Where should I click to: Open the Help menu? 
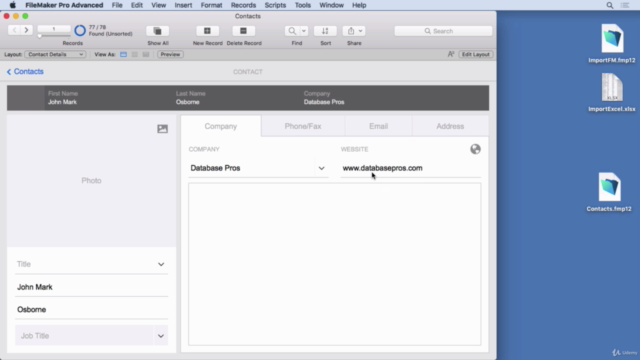pyautogui.click(x=359, y=5)
